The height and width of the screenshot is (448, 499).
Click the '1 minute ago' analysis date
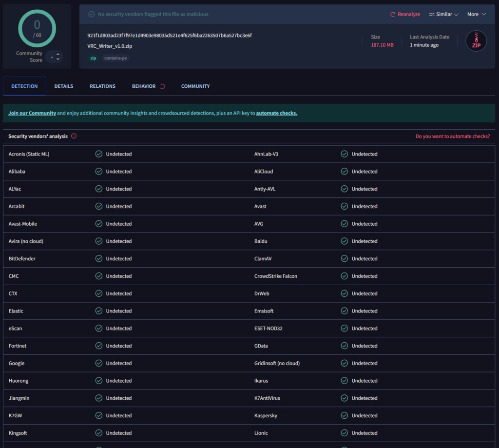[x=424, y=45]
